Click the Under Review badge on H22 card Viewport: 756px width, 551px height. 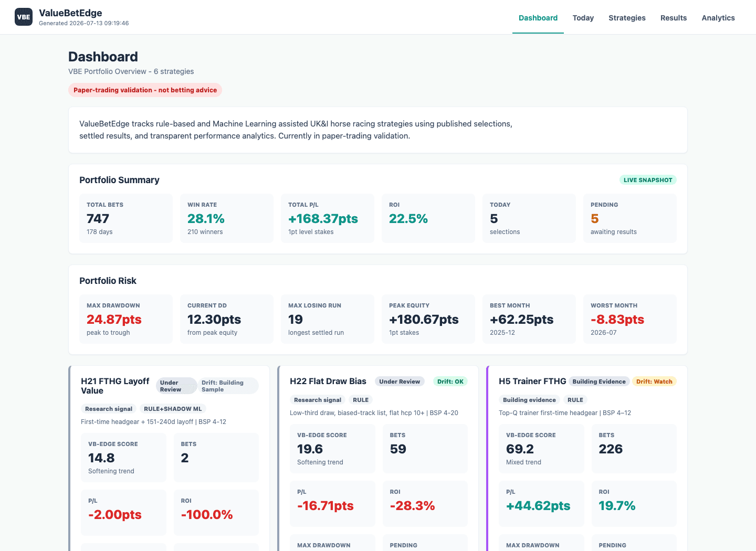(x=400, y=382)
